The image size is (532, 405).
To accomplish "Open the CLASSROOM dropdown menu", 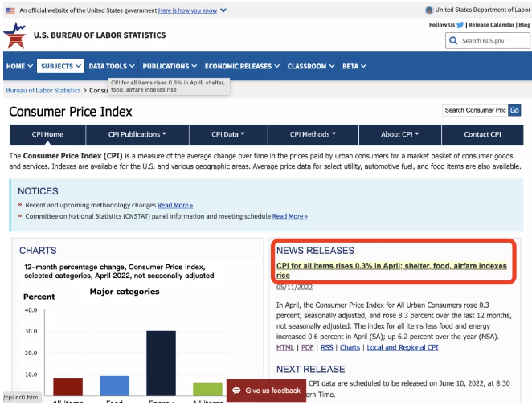I will pyautogui.click(x=311, y=66).
